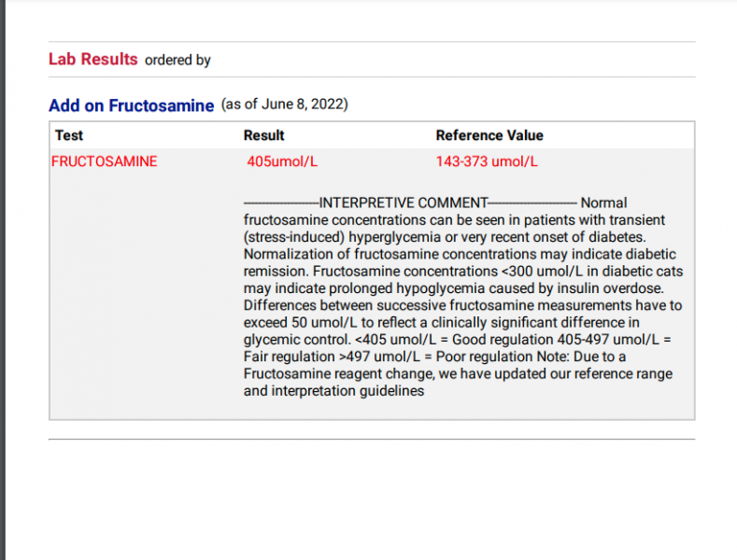Click 'exceed 50 umol/L' in the comment
This screenshot has height=560, width=737.
point(298,323)
